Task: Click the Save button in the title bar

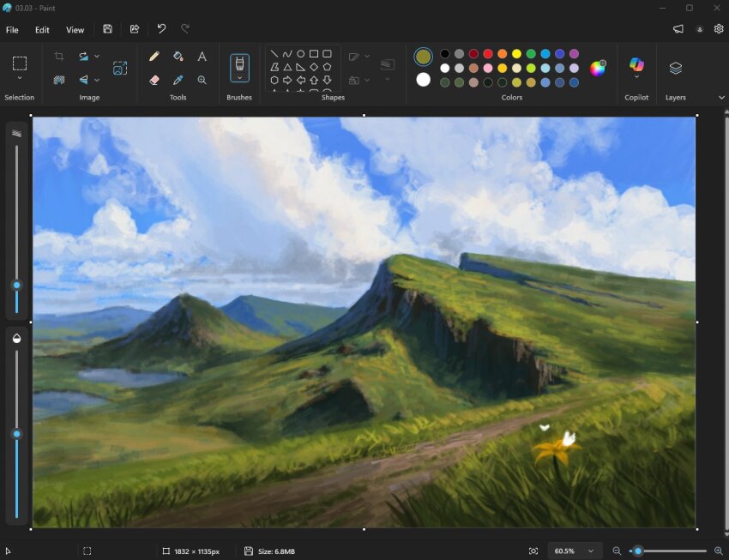Action: click(106, 28)
